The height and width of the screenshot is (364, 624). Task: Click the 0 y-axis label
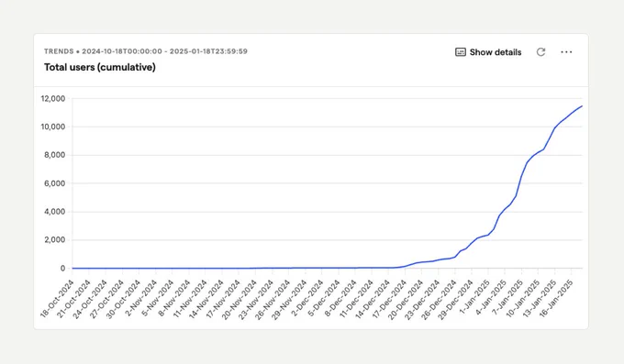click(x=63, y=269)
